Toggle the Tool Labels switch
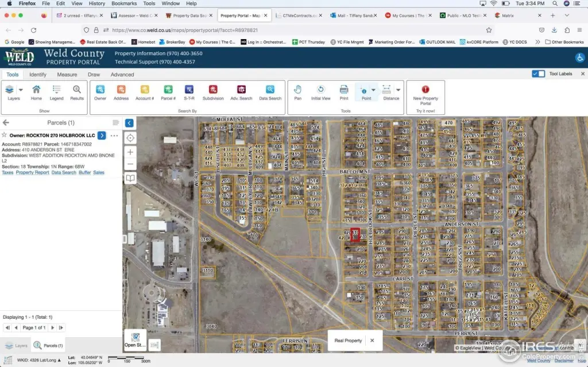This screenshot has width=588, height=367. pos(538,74)
